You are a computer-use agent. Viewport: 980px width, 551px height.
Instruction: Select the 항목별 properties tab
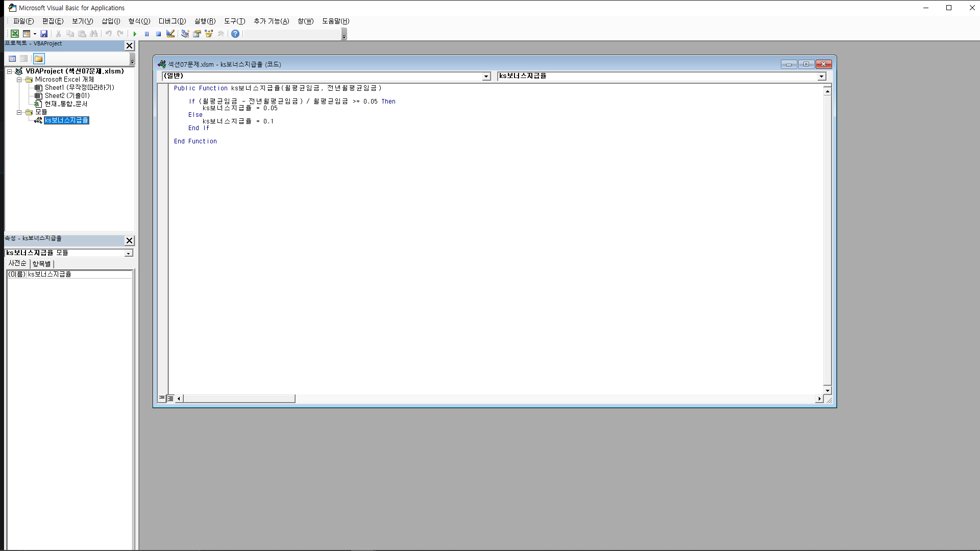coord(41,264)
